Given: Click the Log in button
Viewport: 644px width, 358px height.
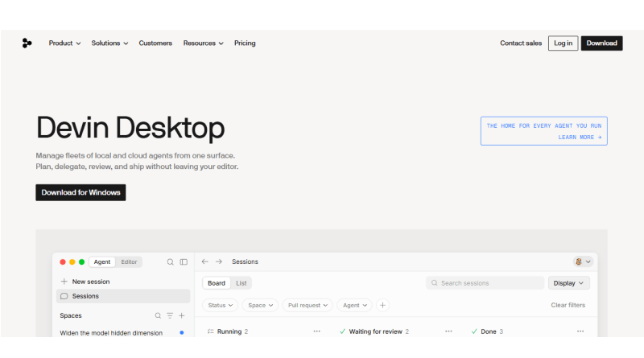Looking at the screenshot, I should (563, 43).
